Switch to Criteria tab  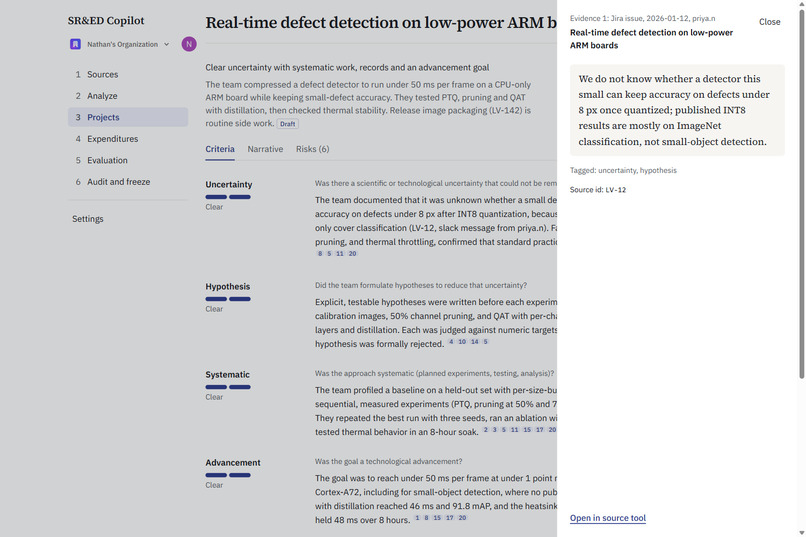tap(220, 149)
